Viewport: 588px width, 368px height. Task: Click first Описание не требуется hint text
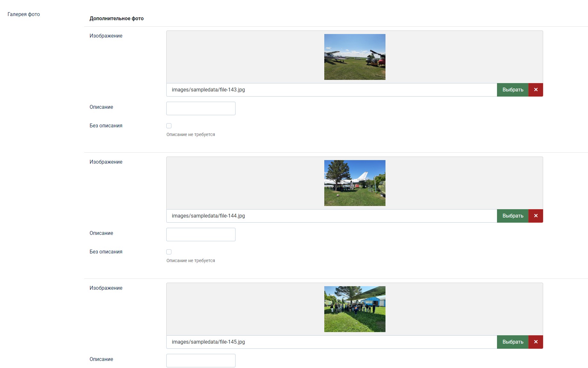(191, 135)
